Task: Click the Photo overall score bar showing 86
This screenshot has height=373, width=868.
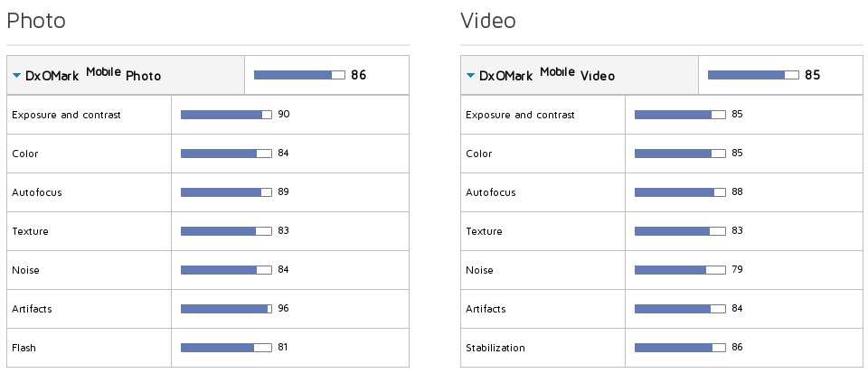Action: click(x=299, y=75)
